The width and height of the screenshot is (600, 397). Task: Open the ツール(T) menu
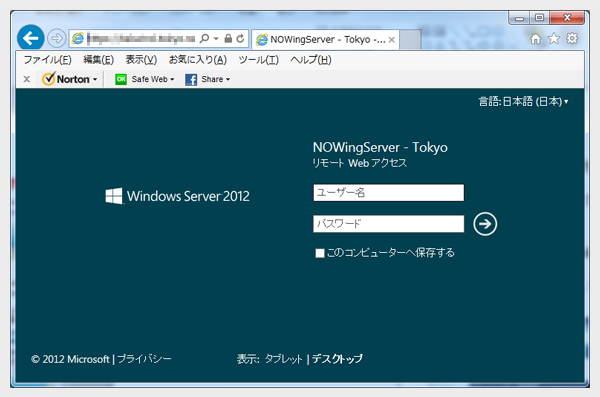[259, 60]
